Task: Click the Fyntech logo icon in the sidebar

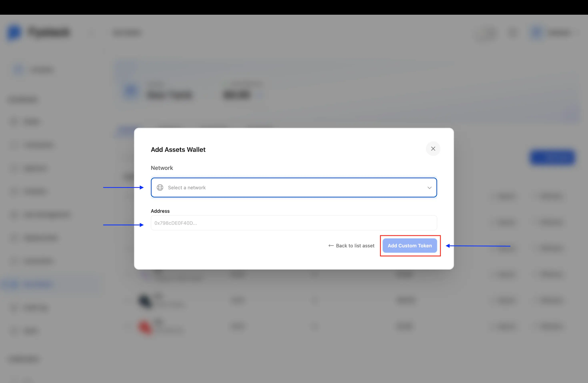Action: click(x=14, y=32)
